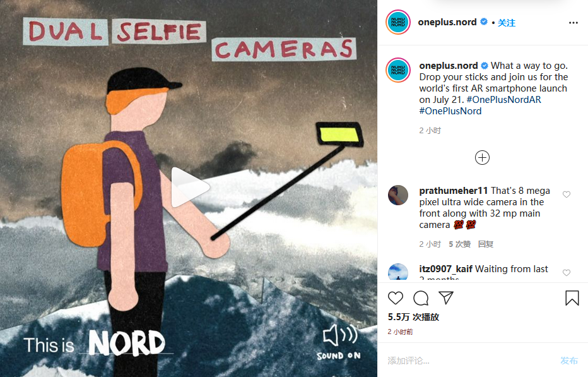Play the video with center play button

pos(189,188)
